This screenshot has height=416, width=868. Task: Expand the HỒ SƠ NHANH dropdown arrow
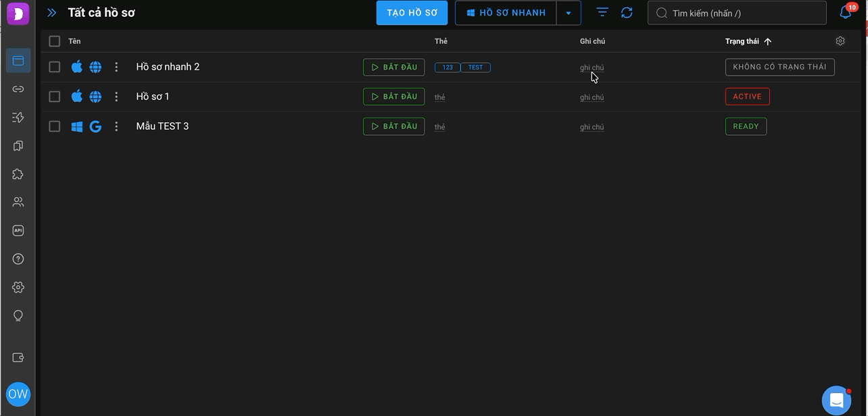point(569,13)
